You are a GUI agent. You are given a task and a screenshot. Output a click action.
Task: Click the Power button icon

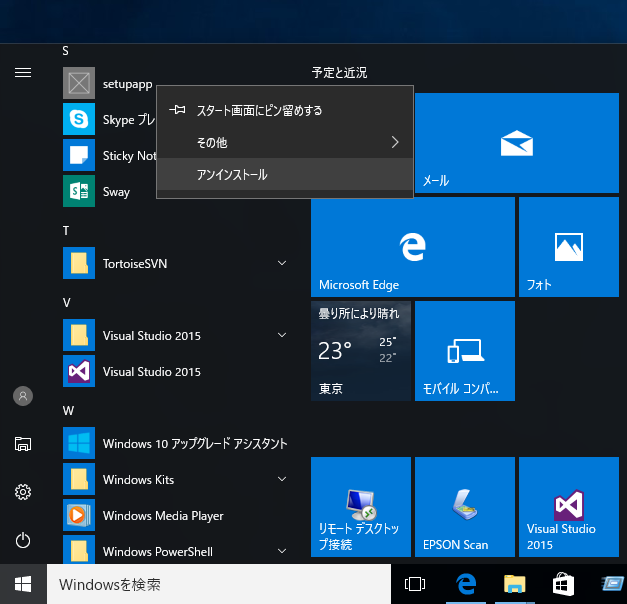pyautogui.click(x=23, y=540)
